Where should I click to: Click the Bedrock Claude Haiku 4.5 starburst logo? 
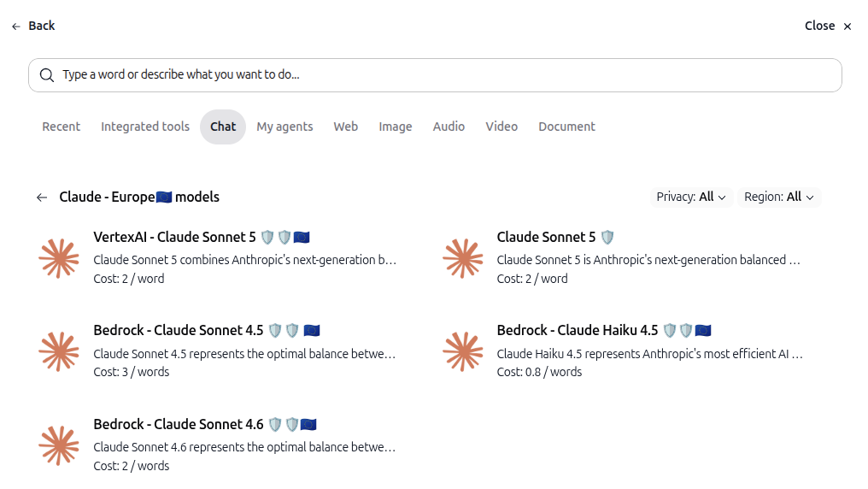coord(463,351)
